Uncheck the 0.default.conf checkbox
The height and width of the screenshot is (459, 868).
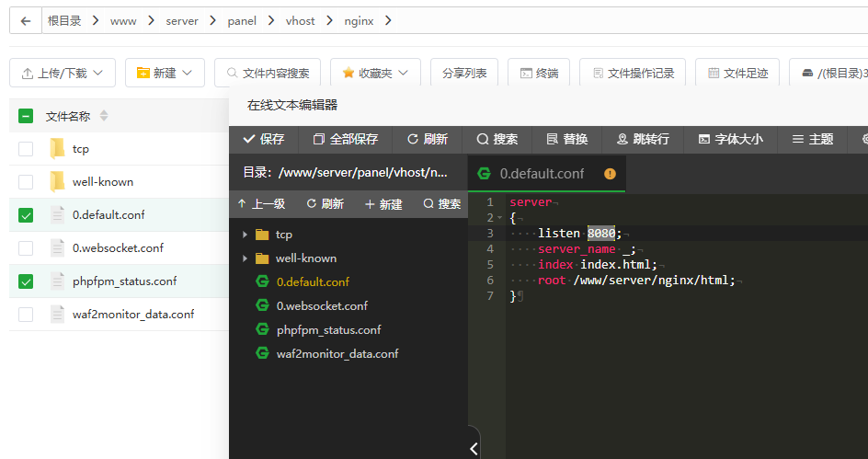click(26, 215)
